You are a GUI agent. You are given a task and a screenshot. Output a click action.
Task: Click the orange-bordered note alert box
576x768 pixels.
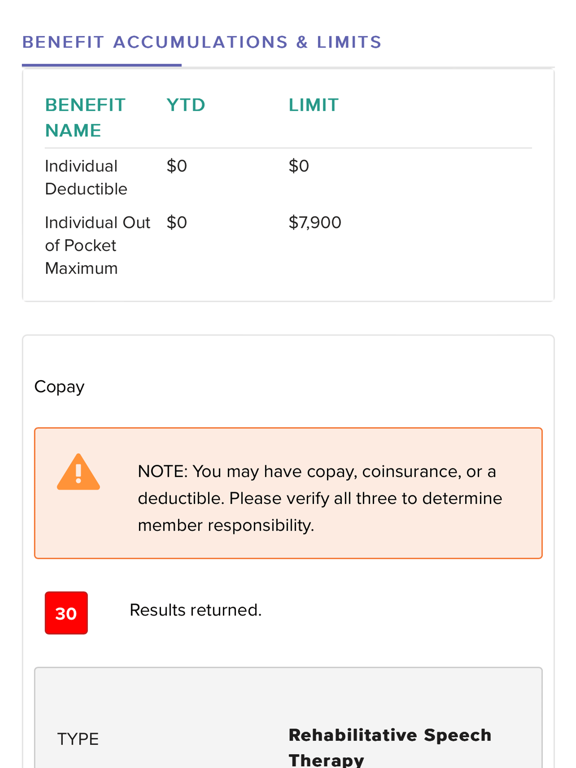288,493
